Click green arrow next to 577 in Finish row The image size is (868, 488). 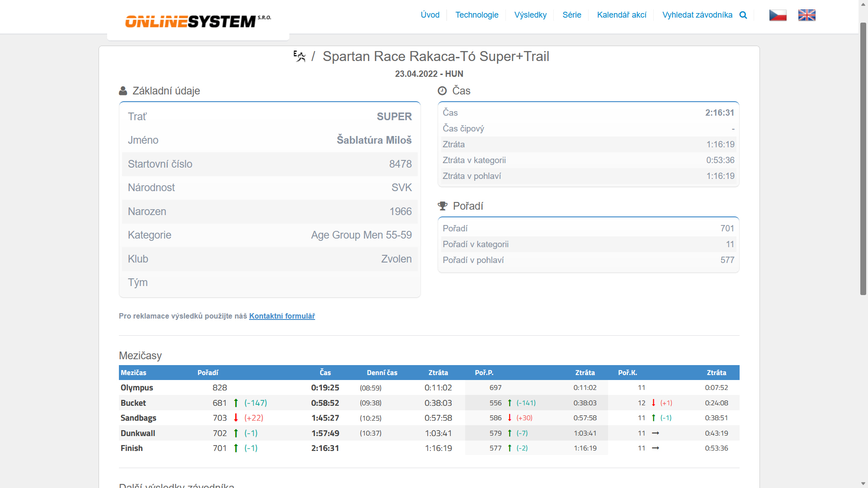tap(510, 448)
